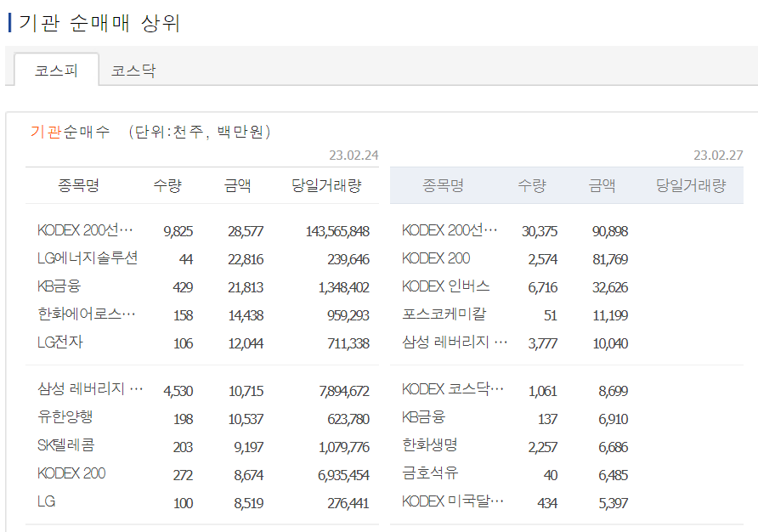Click quantity value 4,530
This screenshot has width=758, height=532.
(178, 391)
